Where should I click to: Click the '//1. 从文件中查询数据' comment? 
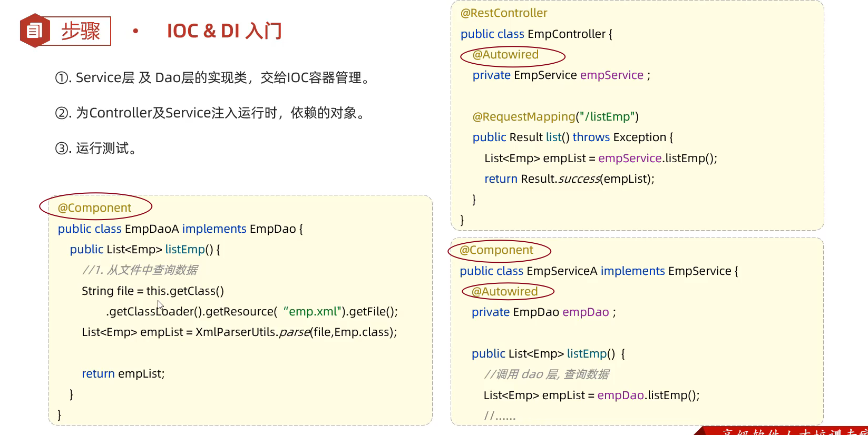click(x=140, y=270)
